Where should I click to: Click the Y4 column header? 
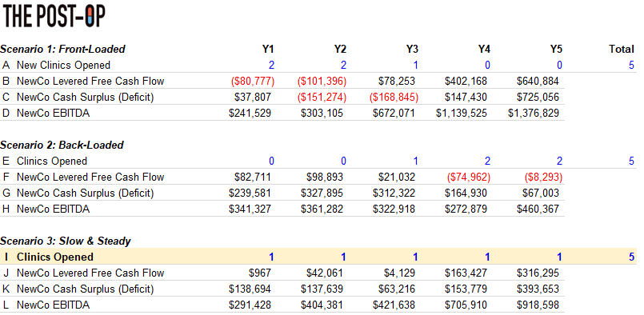pyautogui.click(x=484, y=50)
